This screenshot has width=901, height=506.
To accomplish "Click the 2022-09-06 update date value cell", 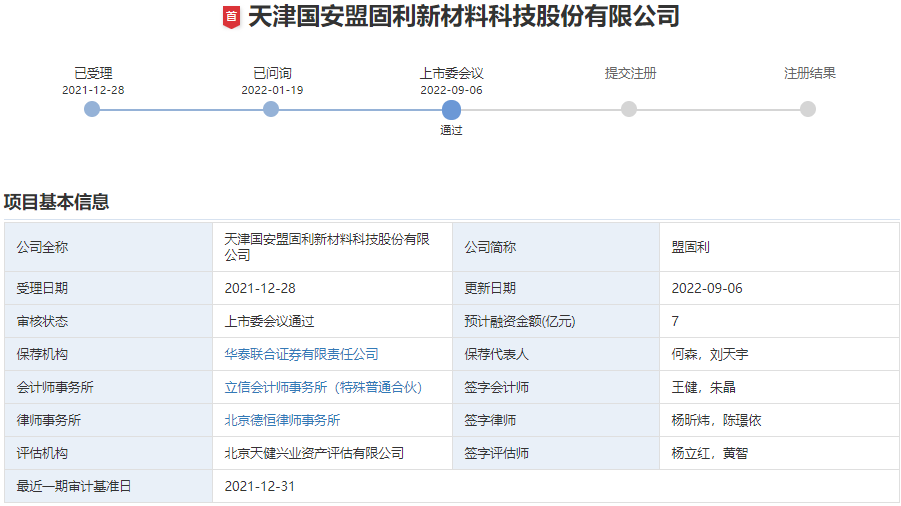I will click(x=780, y=288).
